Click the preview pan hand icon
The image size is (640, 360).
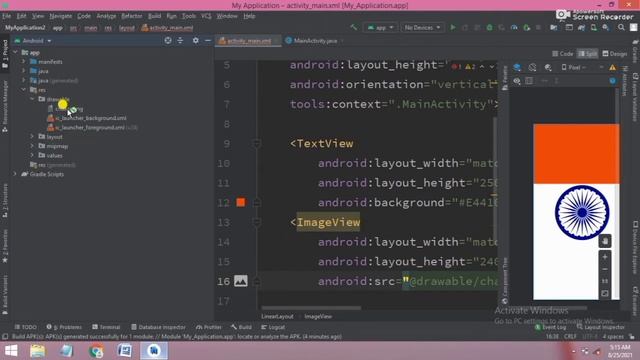[x=605, y=241]
